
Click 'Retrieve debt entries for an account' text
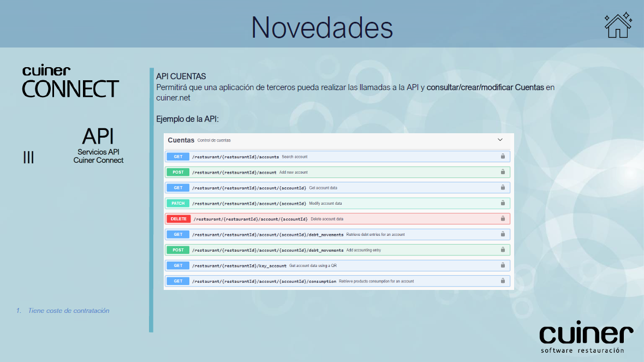(x=375, y=235)
